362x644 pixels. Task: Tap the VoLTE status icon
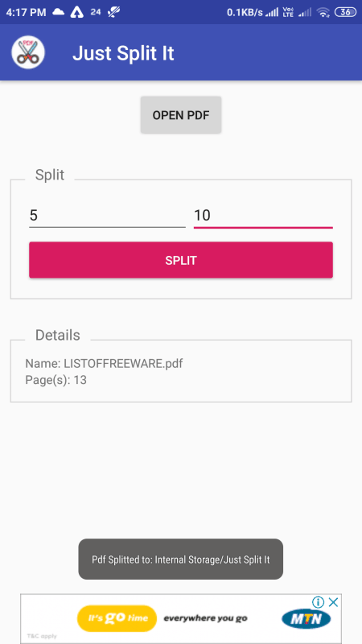(288, 12)
